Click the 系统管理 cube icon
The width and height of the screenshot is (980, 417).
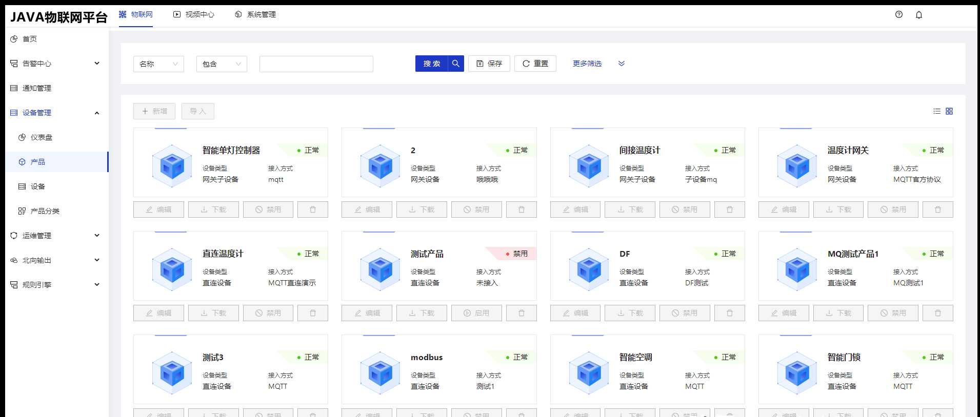(238, 14)
